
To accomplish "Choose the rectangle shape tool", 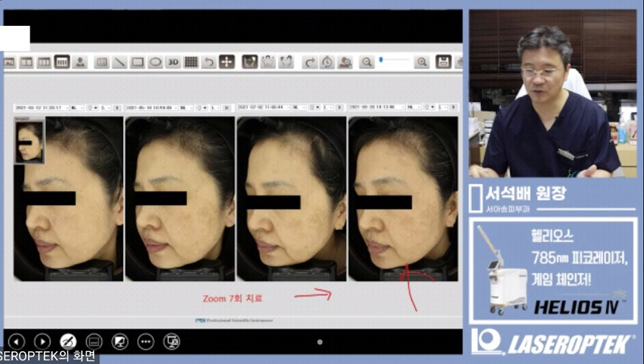I will 137,62.
